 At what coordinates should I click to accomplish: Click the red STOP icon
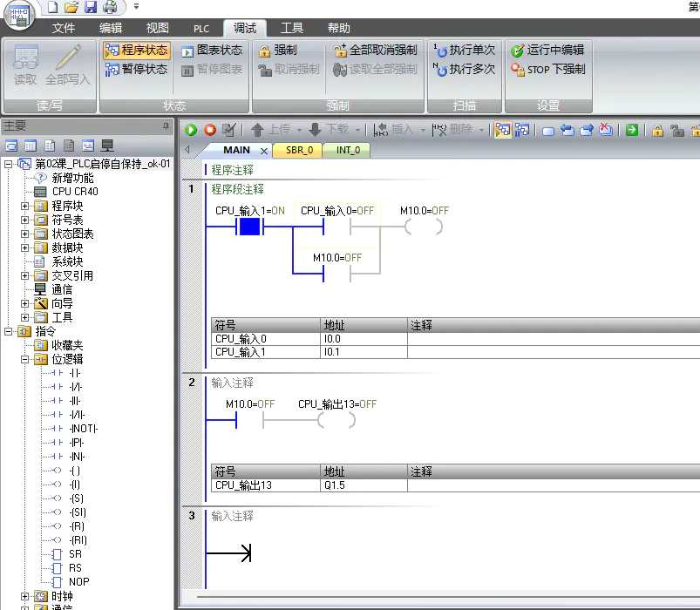210,130
